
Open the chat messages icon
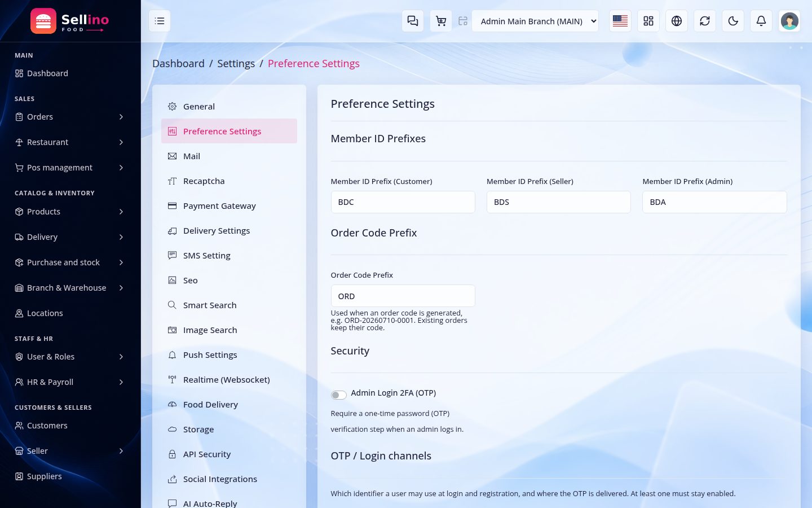click(x=413, y=21)
